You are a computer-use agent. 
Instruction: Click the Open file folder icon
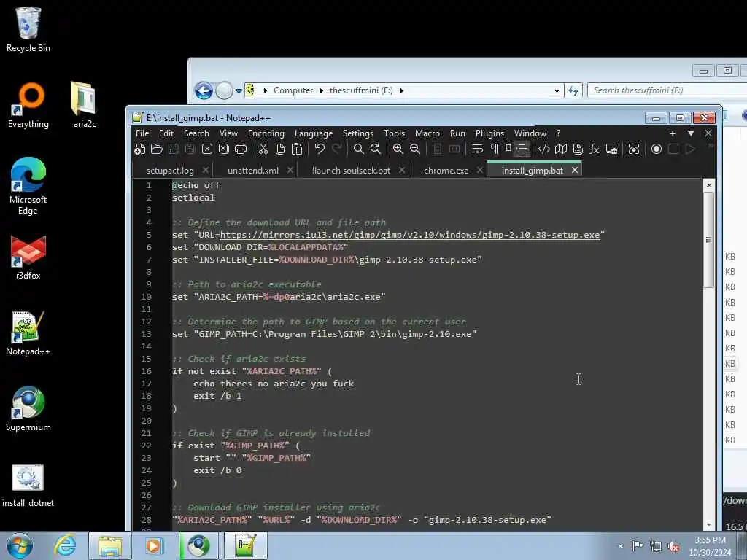click(x=157, y=149)
